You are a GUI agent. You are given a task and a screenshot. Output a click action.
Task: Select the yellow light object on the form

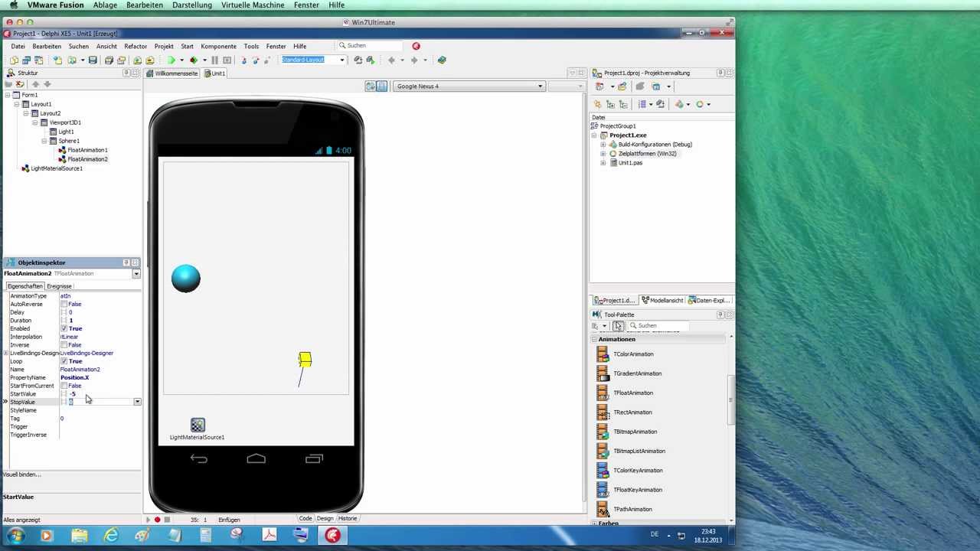tap(305, 360)
